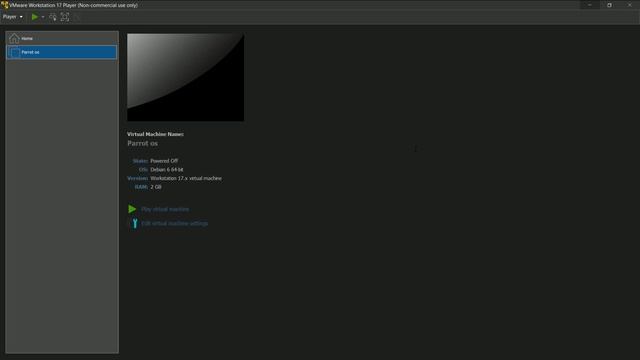Click the greyed-out Unity mode toolbar icon

tap(76, 17)
